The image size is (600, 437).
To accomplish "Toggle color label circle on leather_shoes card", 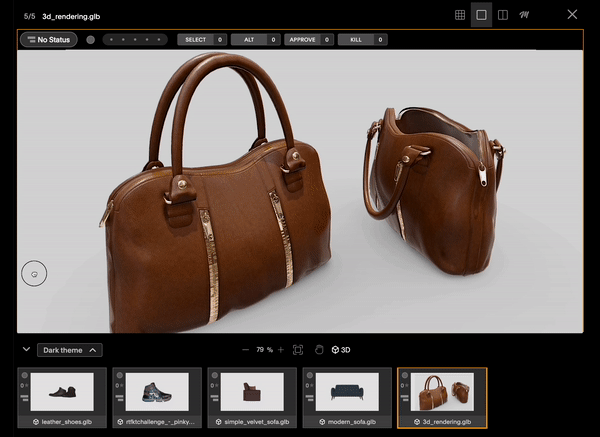I will point(24,375).
